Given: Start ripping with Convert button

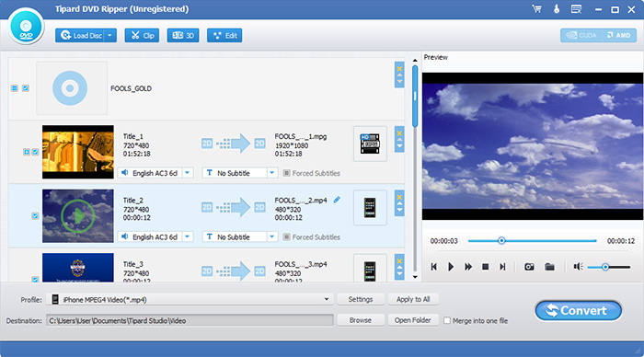Looking at the screenshot, I should [579, 311].
